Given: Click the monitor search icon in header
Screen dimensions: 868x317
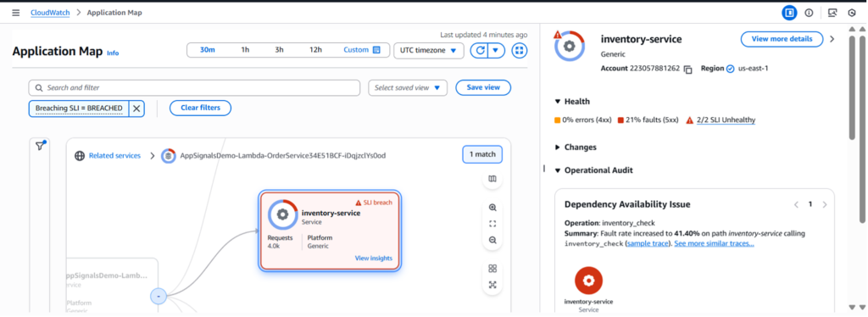Looking at the screenshot, I should tap(832, 13).
